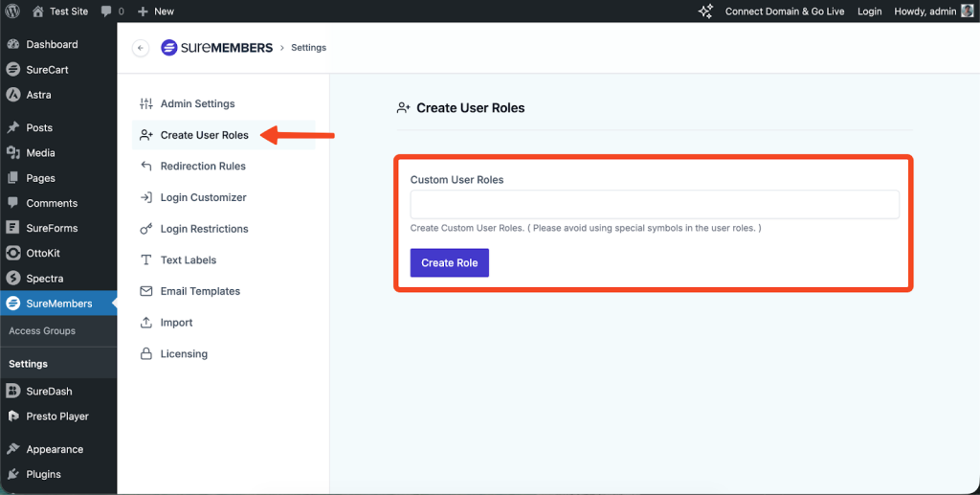Viewport: 980px width, 495px height.
Task: Focus the Custom User Roles text field
Action: 655,205
